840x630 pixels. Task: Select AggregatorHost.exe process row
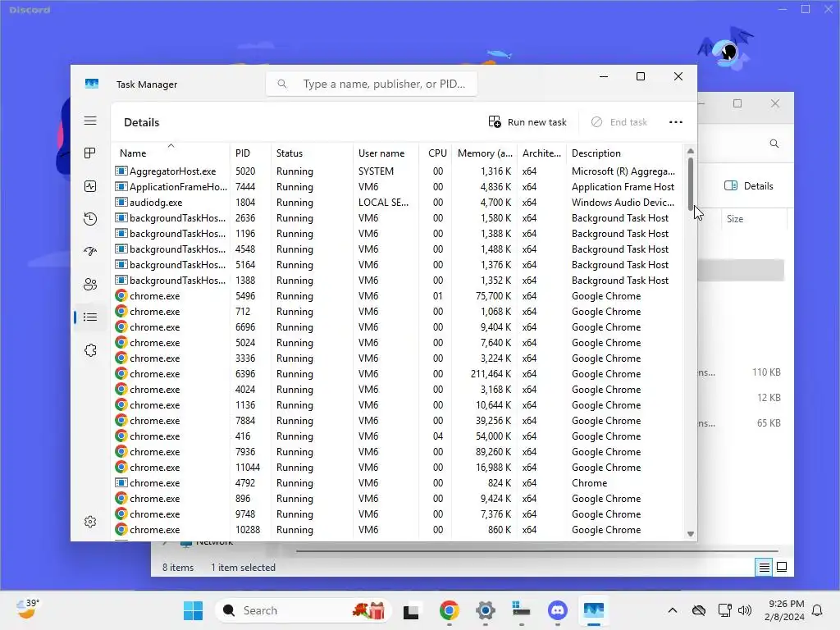point(398,171)
